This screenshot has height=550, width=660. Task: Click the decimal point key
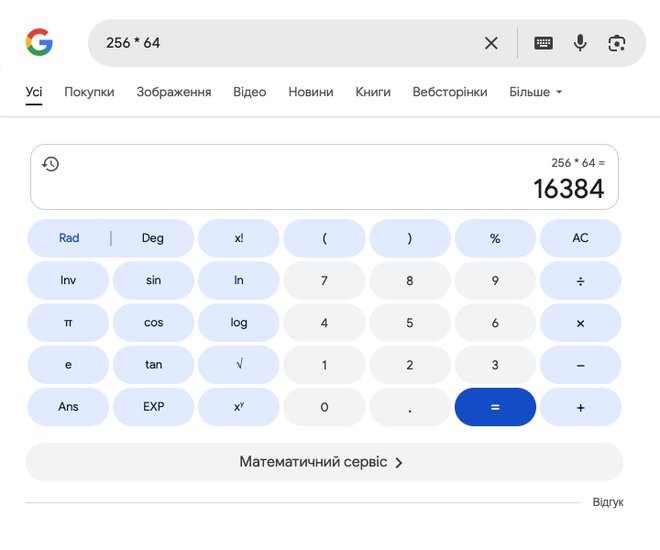[x=410, y=407]
